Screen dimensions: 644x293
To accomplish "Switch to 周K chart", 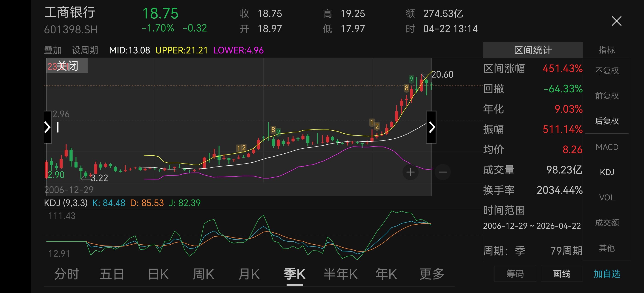I will click(203, 274).
